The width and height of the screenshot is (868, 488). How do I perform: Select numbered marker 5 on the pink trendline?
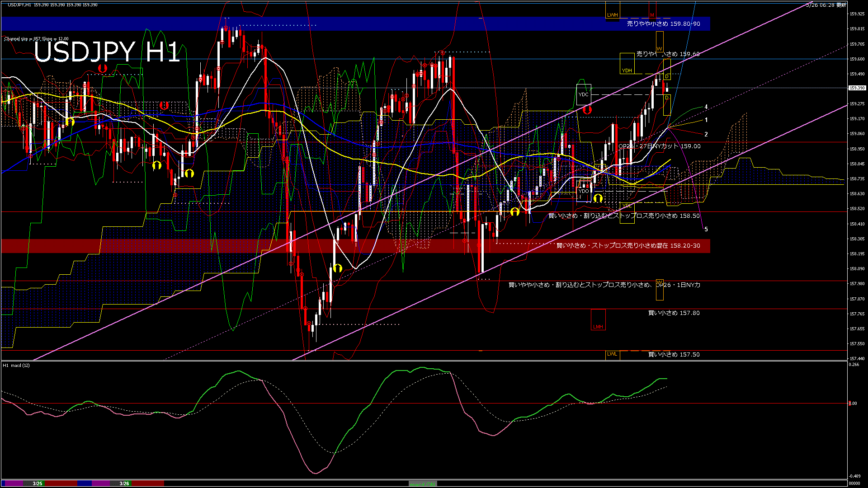tap(706, 229)
